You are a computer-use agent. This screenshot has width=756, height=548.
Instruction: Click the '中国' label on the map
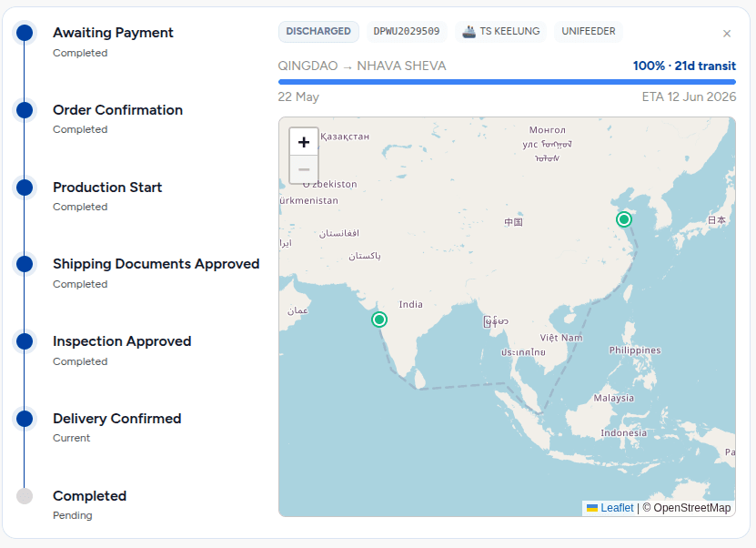pos(513,222)
